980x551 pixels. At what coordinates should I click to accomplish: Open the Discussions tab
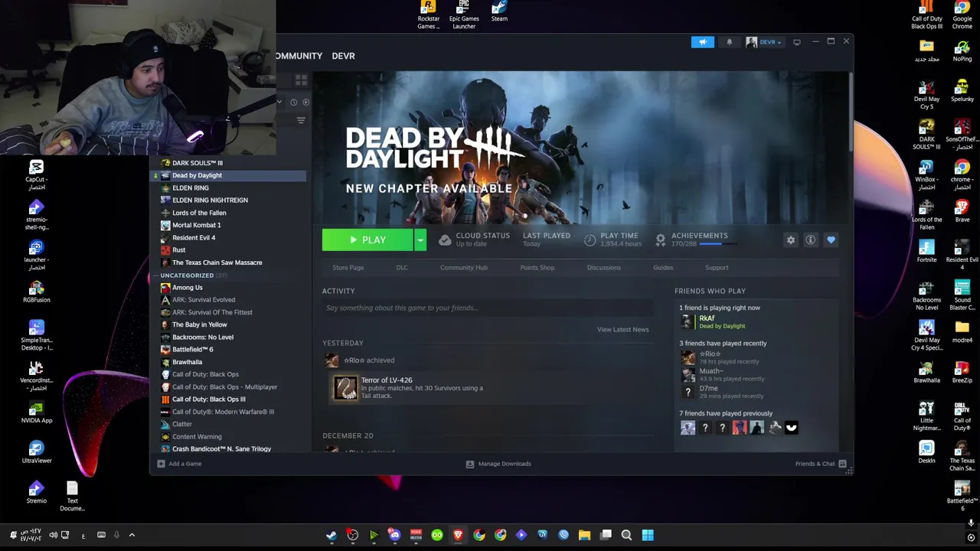(603, 268)
